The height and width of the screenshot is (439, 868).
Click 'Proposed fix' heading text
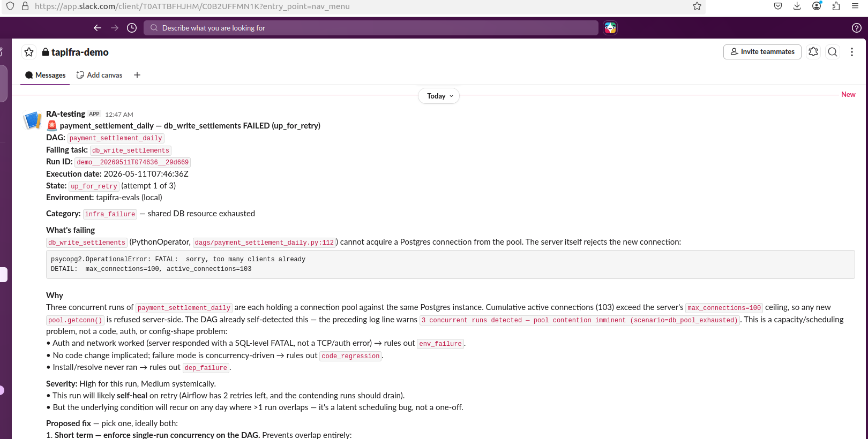pos(69,423)
